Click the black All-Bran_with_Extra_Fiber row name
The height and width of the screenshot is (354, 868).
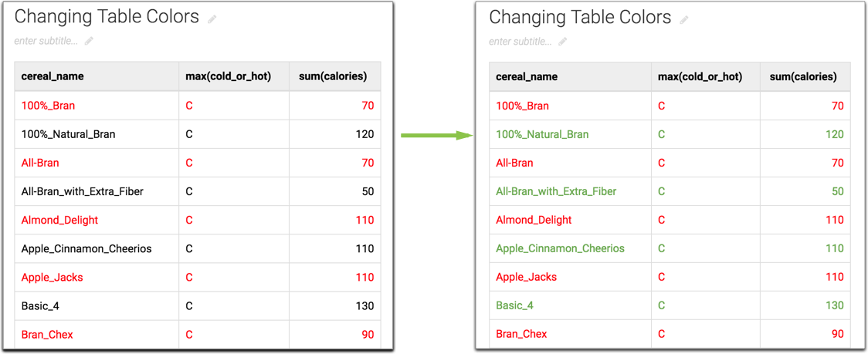[x=82, y=191]
